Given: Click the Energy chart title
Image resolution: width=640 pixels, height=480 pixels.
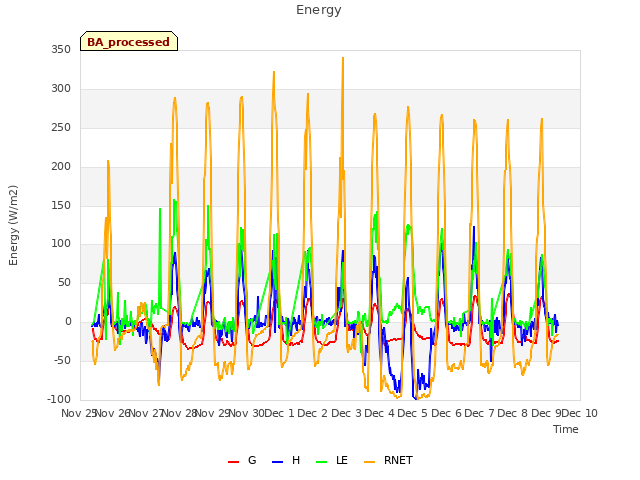Looking at the screenshot, I should (x=319, y=10).
